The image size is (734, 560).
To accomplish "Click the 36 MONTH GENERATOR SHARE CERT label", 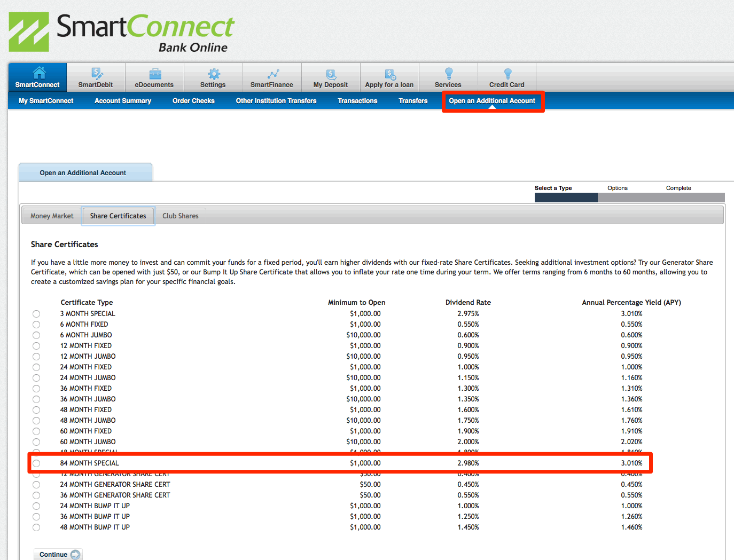I will click(115, 495).
